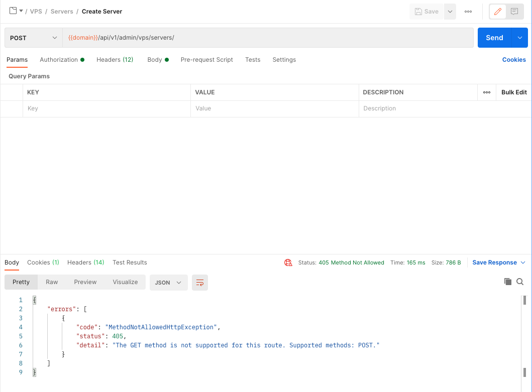Click the red network globe icon
Viewport: 532px width, 392px height.
tap(288, 263)
